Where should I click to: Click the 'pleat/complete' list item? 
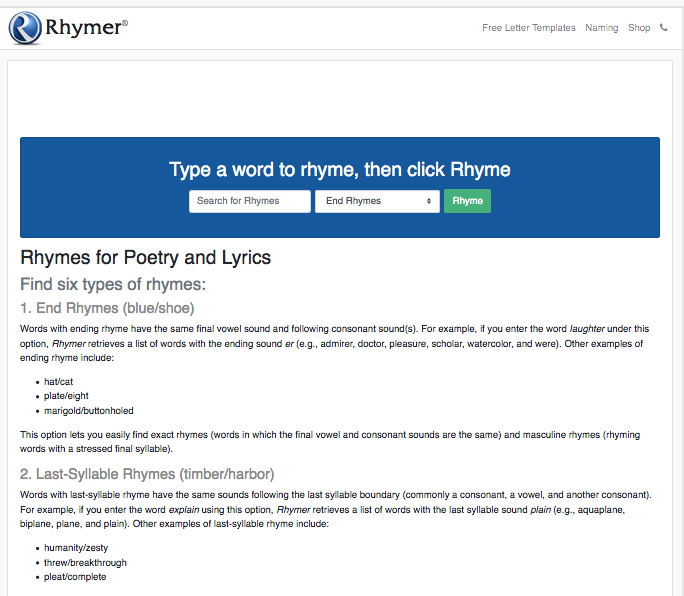click(x=75, y=577)
